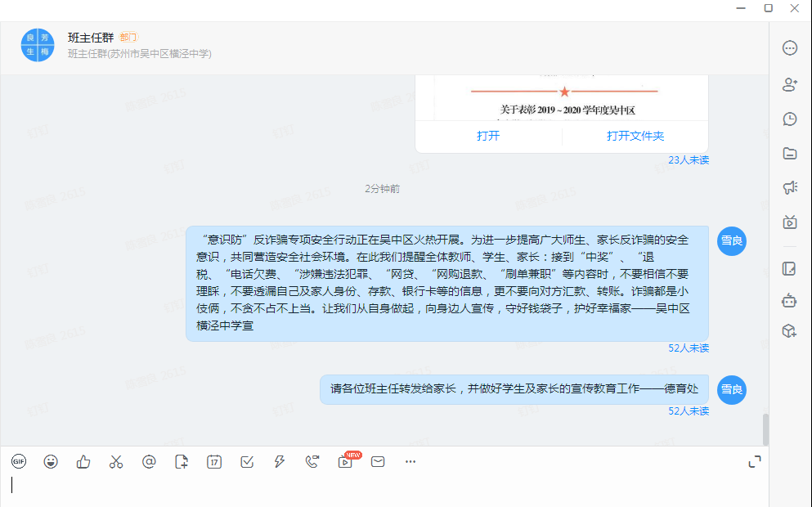Expand the message input box
The height and width of the screenshot is (507, 812).
pos(755,461)
